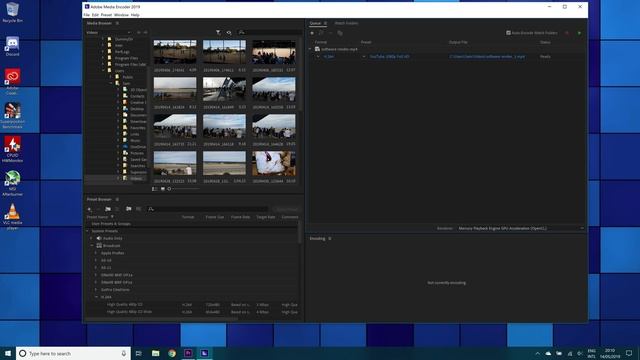Stop Queue with red square button
This screenshot has height=360, width=640.
point(567,33)
